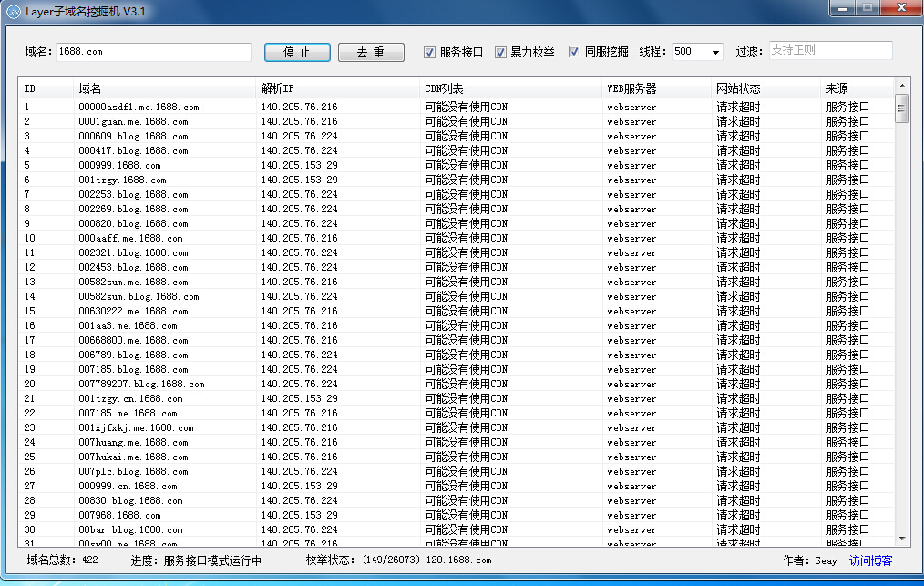Sort by the ID column header
Viewport: 924px width, 586px height.
(46, 88)
